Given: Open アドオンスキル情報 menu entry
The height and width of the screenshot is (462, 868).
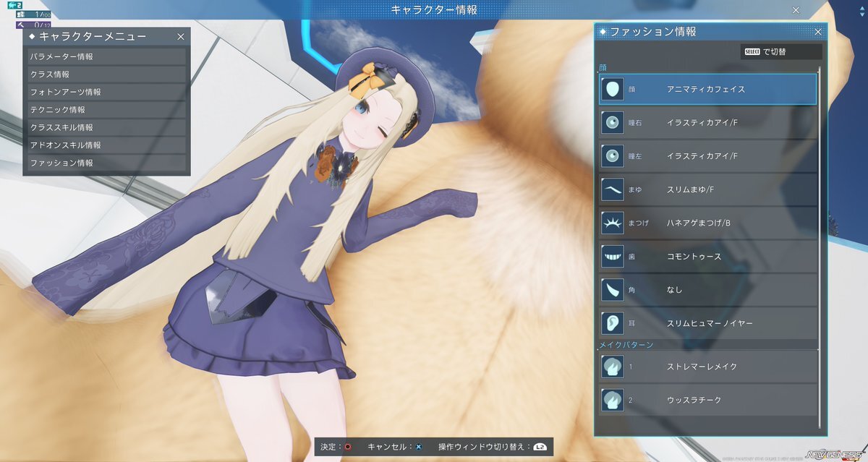Looking at the screenshot, I should point(107,145).
